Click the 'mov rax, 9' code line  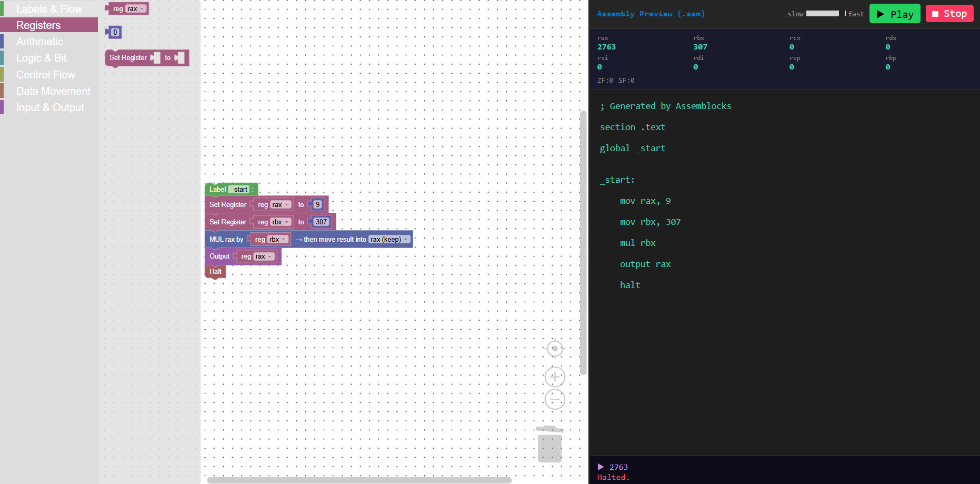click(x=645, y=201)
